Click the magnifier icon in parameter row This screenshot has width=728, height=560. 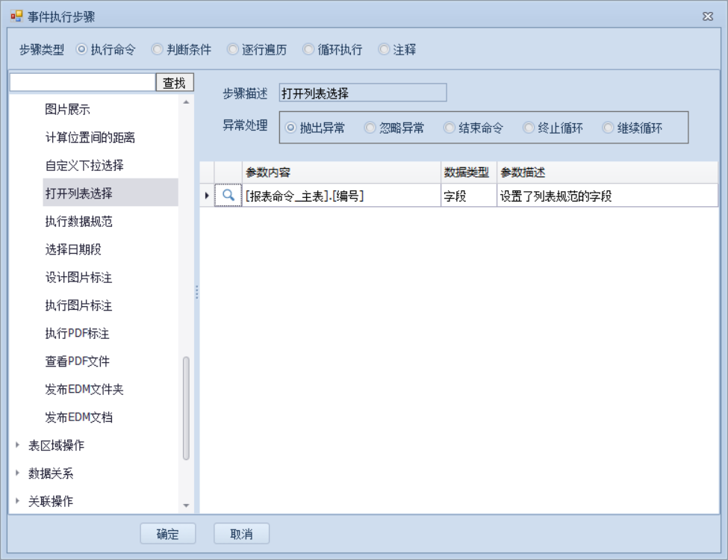point(228,196)
